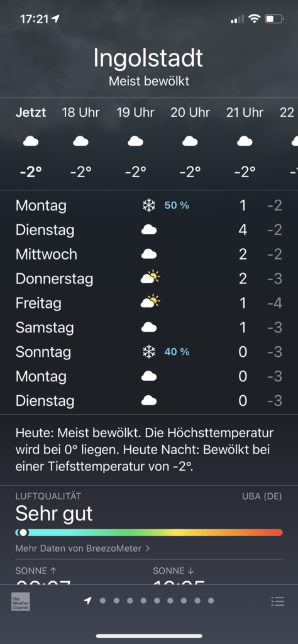Image resolution: width=298 pixels, height=644 pixels.
Task: Tap the partly sunny icon for Donnerstag
Action: pyautogui.click(x=150, y=278)
